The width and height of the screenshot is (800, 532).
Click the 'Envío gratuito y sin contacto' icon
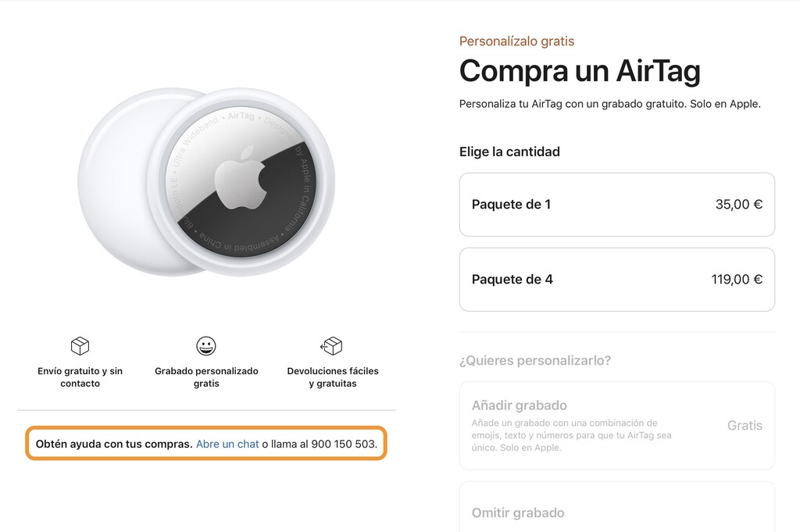(79, 346)
